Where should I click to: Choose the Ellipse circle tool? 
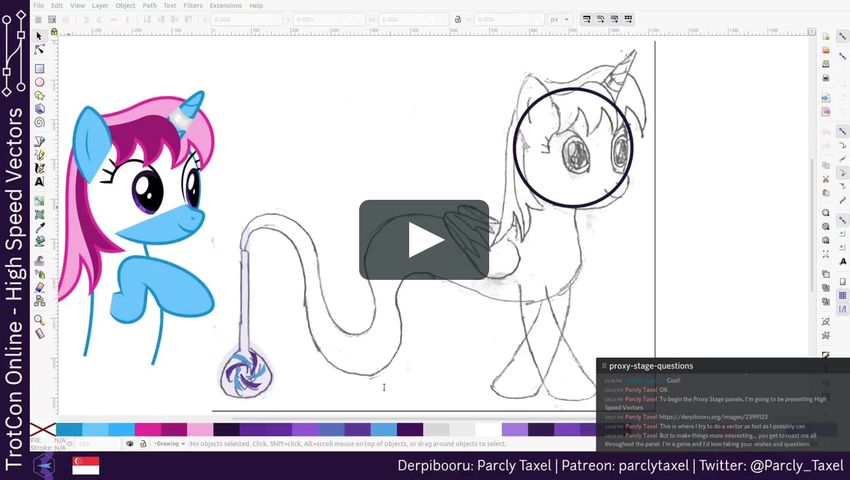coord(39,83)
